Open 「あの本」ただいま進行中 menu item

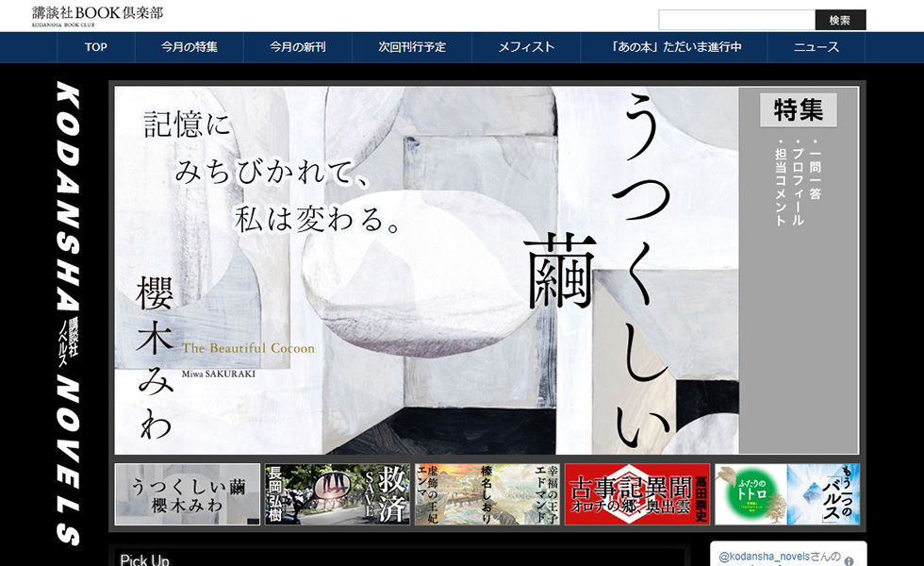click(x=674, y=47)
